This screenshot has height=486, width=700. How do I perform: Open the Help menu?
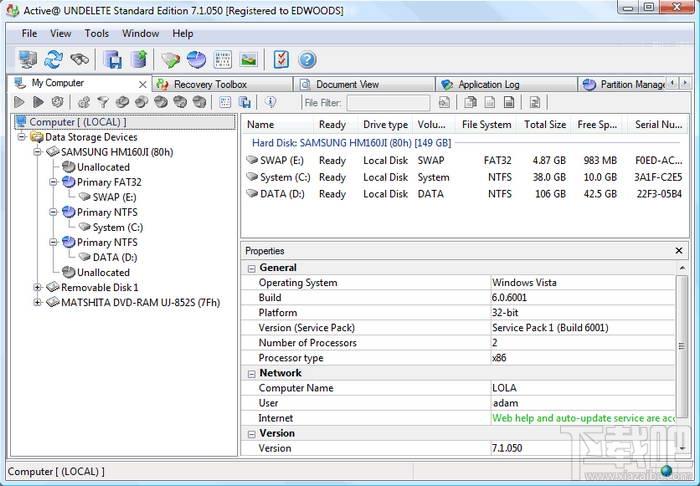click(x=183, y=33)
